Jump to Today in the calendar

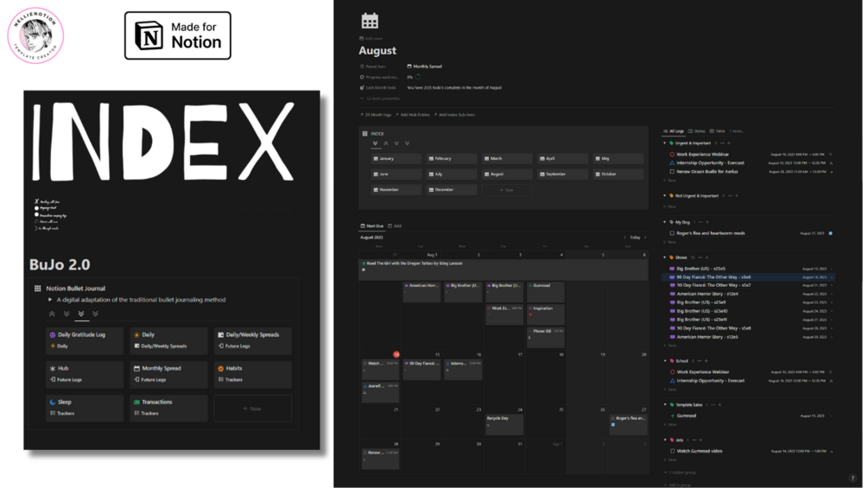(635, 238)
